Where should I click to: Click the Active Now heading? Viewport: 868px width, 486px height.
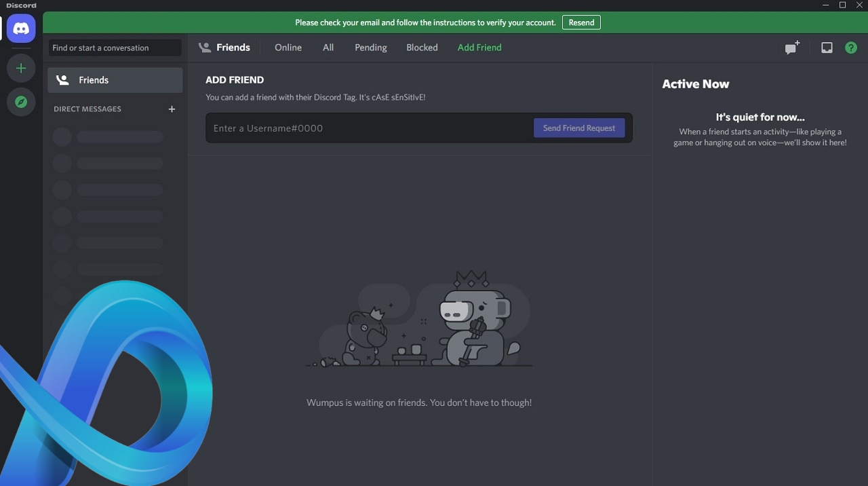[696, 84]
